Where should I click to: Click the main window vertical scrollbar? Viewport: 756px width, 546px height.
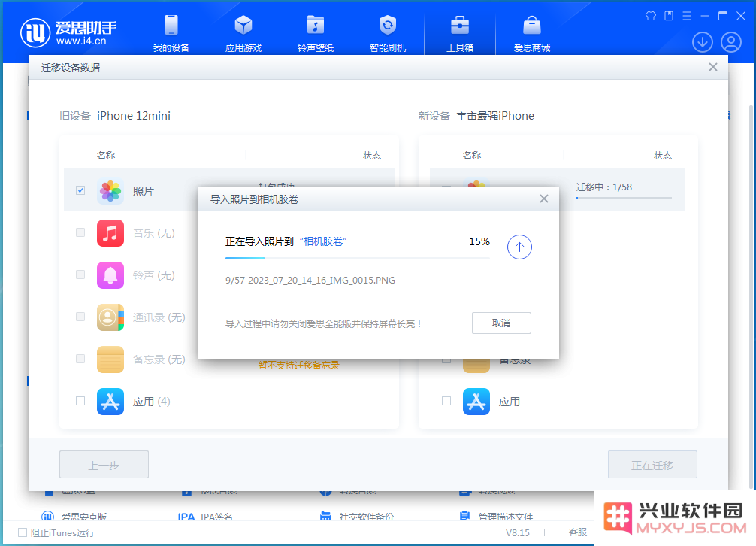[x=751, y=296]
